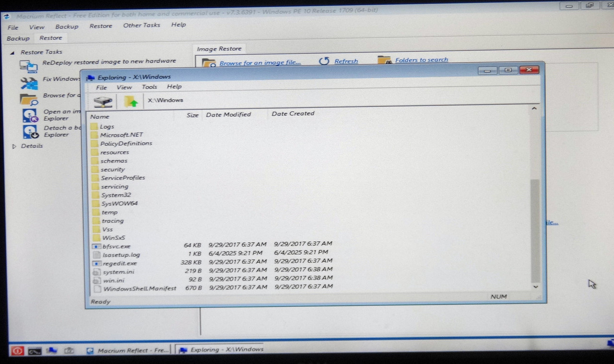Viewport: 614px width, 364px height.
Task: Click the Refresh circular arrow icon
Action: (x=324, y=61)
